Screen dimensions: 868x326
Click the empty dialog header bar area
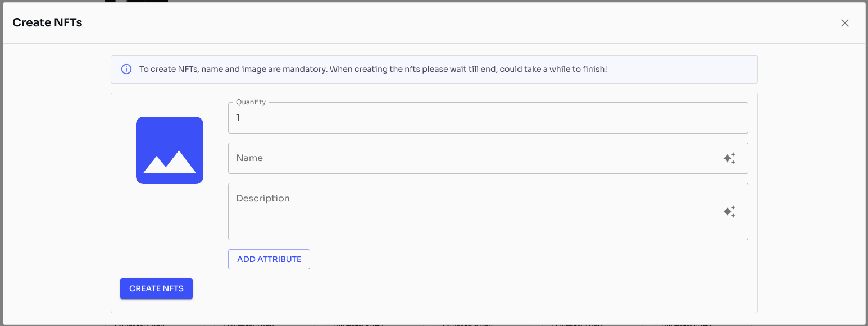pyautogui.click(x=449, y=23)
